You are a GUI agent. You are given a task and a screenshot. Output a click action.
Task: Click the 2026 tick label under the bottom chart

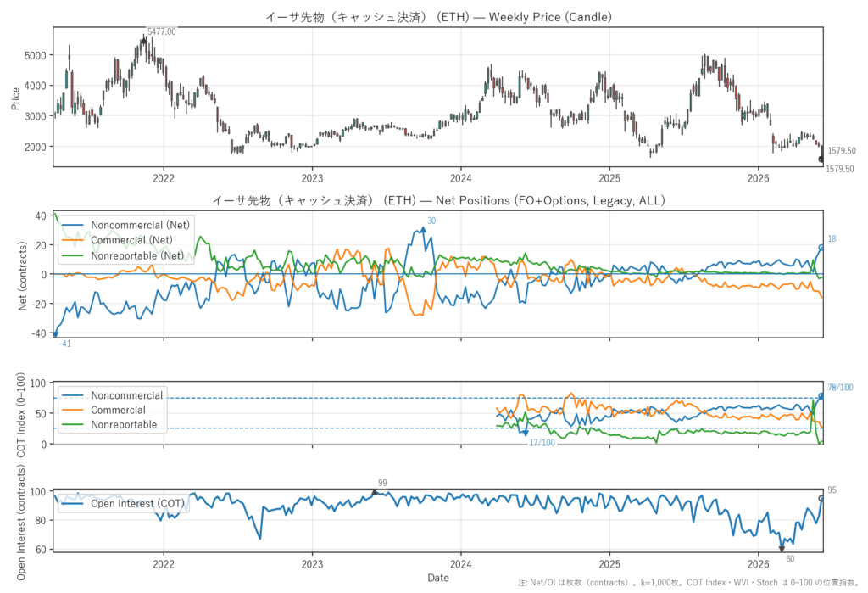[x=759, y=564]
